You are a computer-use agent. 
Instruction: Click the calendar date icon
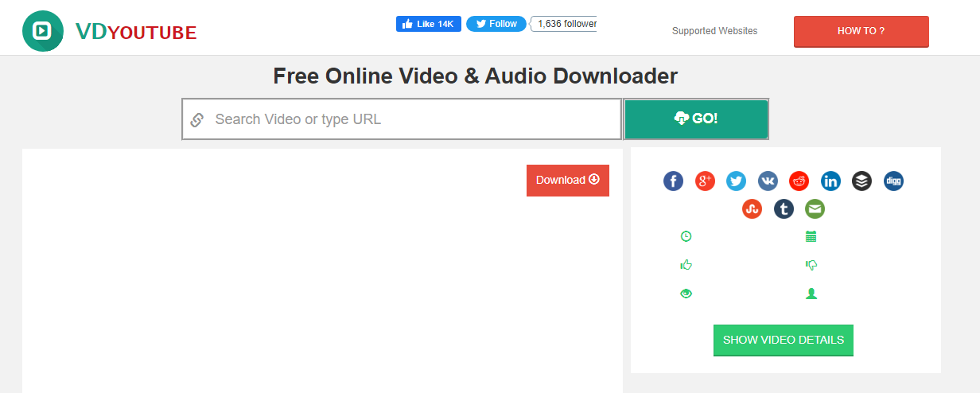(x=811, y=236)
